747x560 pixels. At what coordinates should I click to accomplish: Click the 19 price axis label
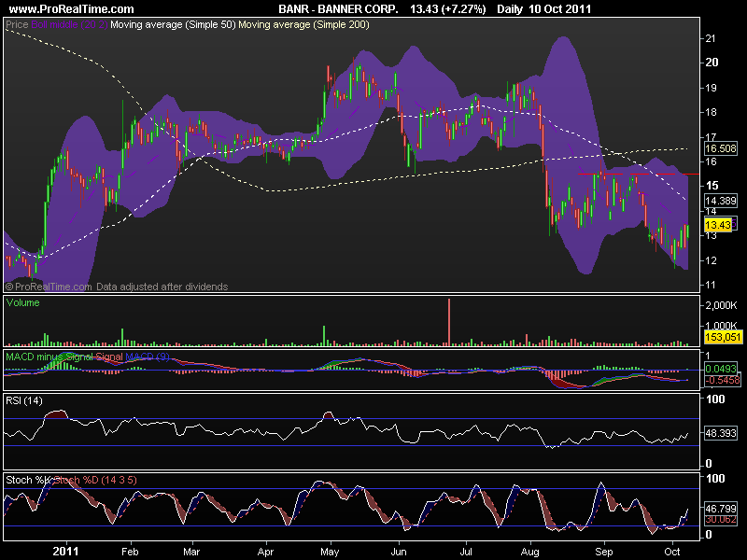click(x=711, y=88)
